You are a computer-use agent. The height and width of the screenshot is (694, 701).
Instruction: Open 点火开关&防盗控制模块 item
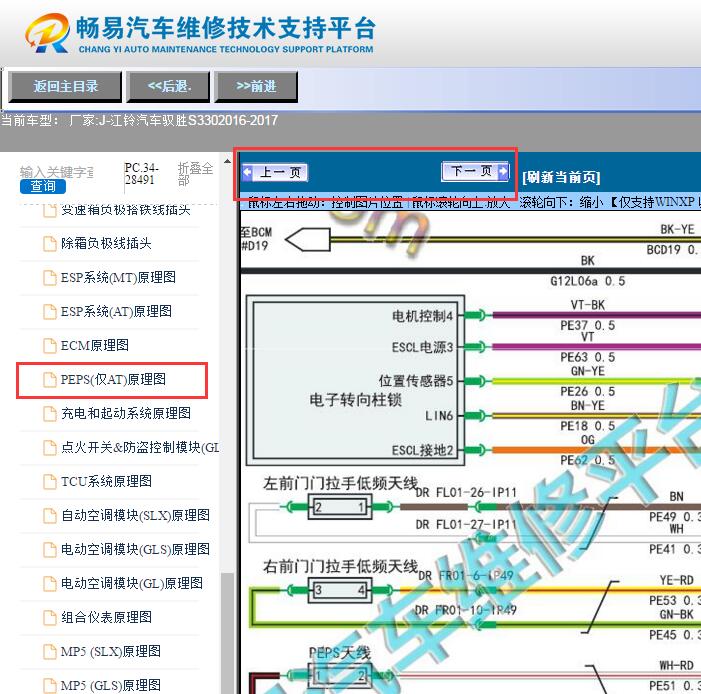click(x=140, y=447)
